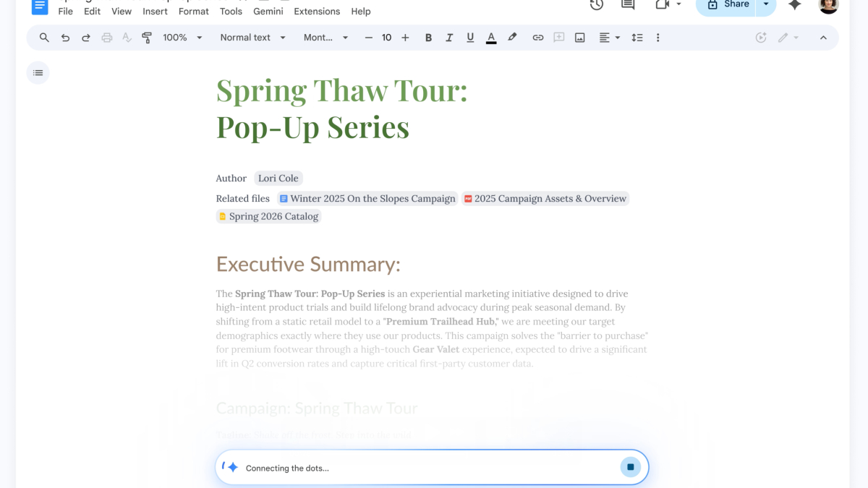Screen dimensions: 868x488
Task: Toggle italic formatting
Action: click(x=449, y=38)
